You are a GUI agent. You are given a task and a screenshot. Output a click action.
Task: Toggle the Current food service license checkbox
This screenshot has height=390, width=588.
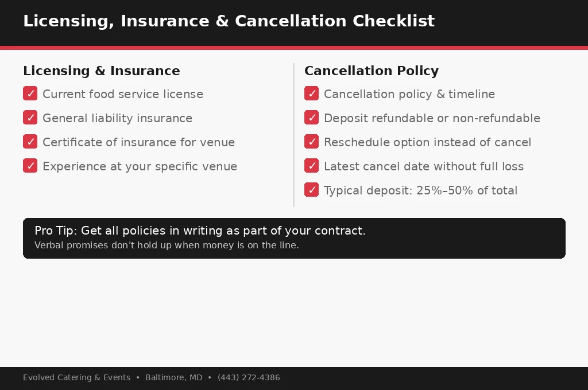(30, 93)
